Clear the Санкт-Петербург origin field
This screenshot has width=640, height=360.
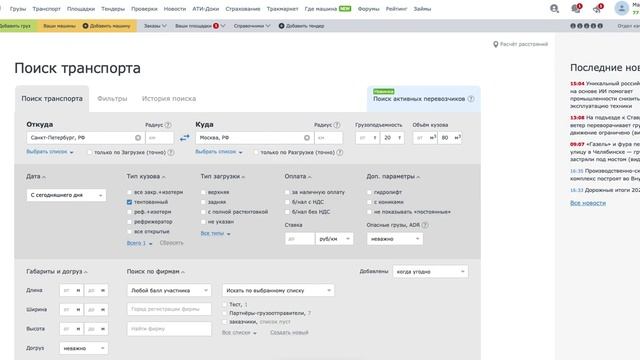138,138
